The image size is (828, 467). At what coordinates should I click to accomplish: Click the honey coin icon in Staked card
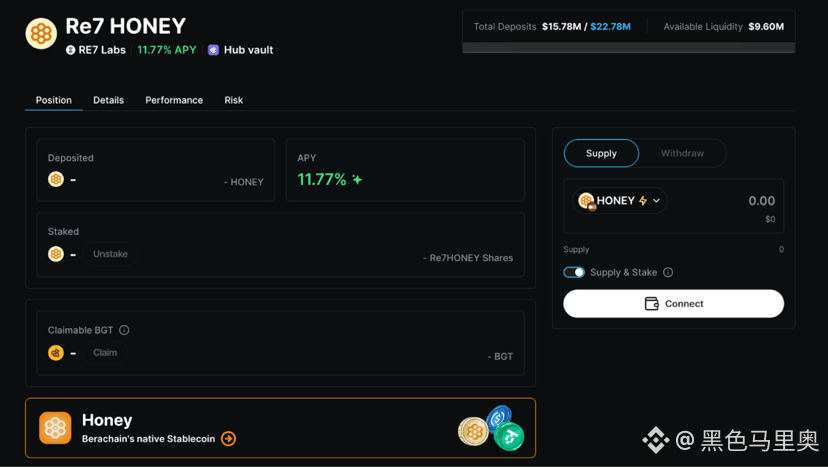pyautogui.click(x=56, y=254)
